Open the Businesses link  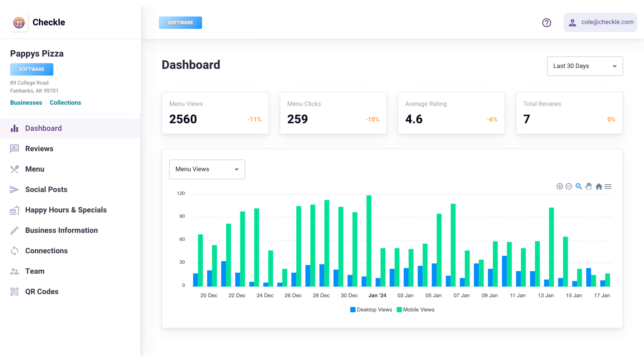point(26,102)
